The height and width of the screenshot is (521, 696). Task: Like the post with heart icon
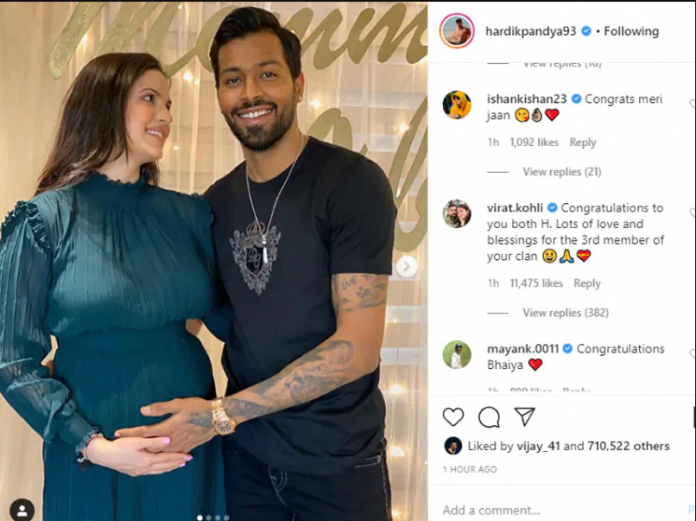point(453,417)
